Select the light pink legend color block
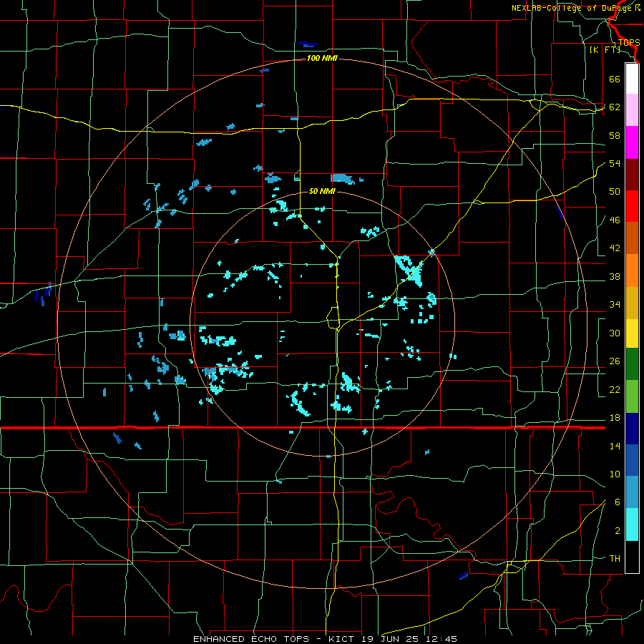The image size is (644, 644). 632,109
